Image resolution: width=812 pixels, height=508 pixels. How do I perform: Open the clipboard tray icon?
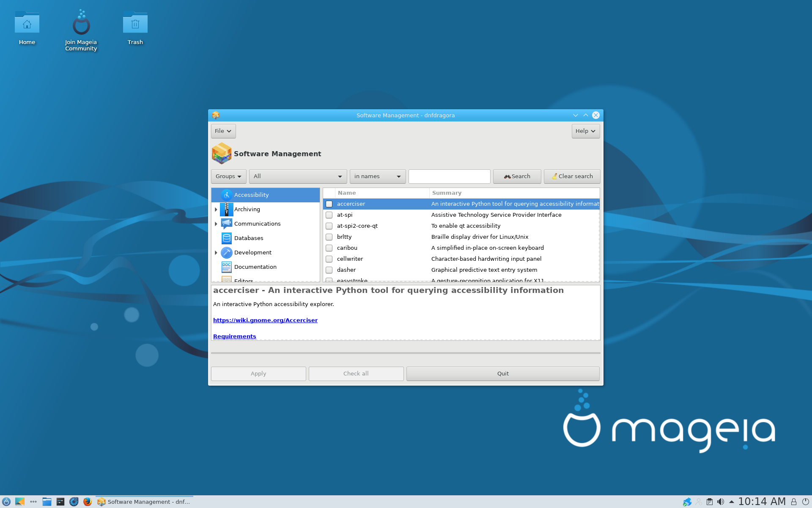tap(710, 502)
